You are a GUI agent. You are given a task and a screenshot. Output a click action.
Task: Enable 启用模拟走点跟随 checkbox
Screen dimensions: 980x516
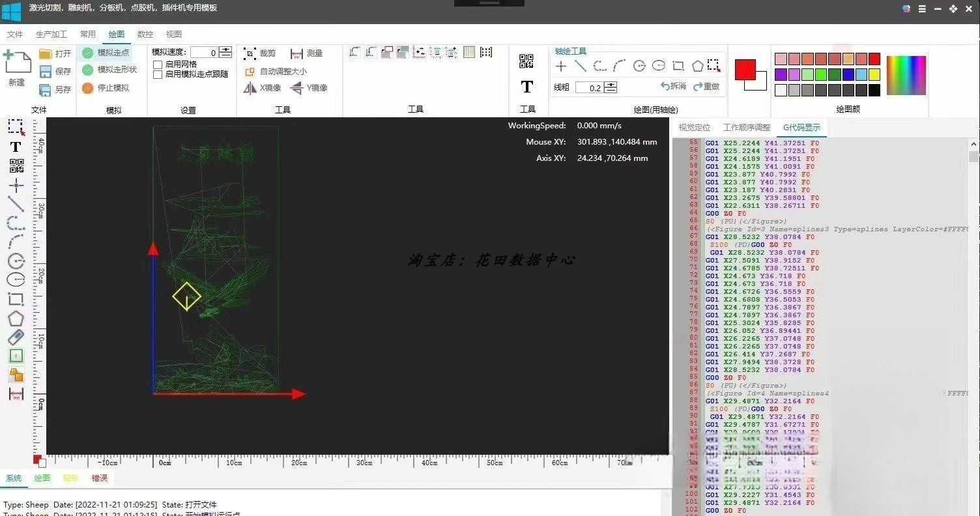[158, 74]
